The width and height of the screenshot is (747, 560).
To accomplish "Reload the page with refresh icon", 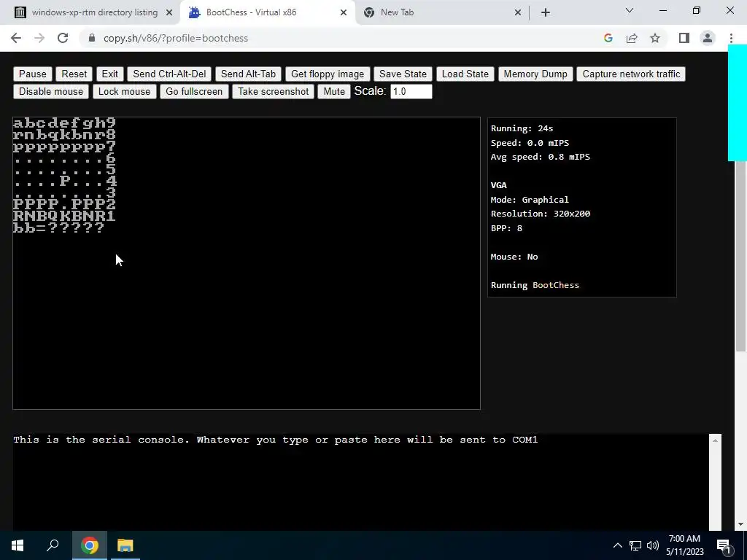I will (x=63, y=38).
